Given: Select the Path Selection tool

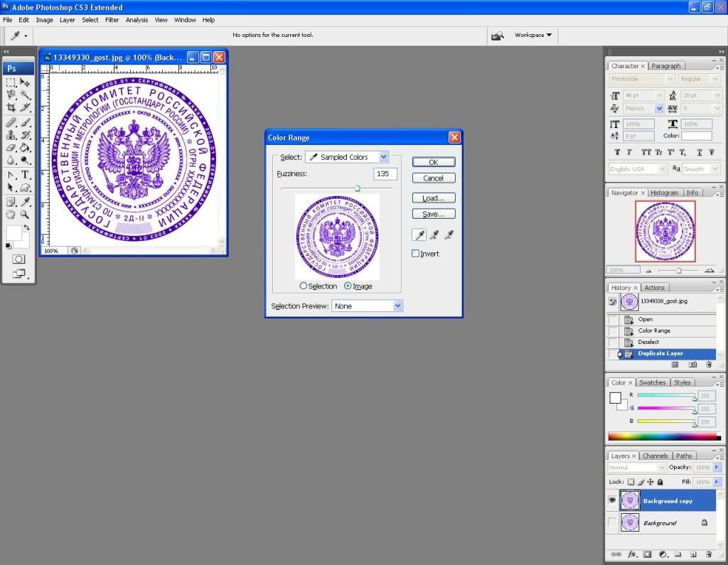Looking at the screenshot, I should (x=11, y=188).
